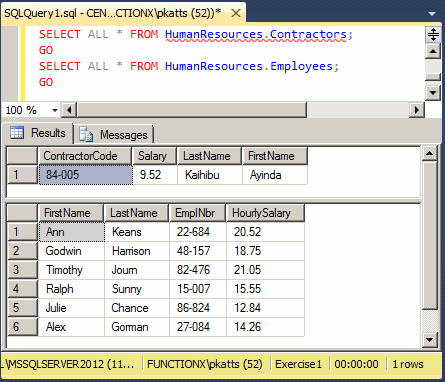Click row header 6 in employees grid

tap(22, 327)
